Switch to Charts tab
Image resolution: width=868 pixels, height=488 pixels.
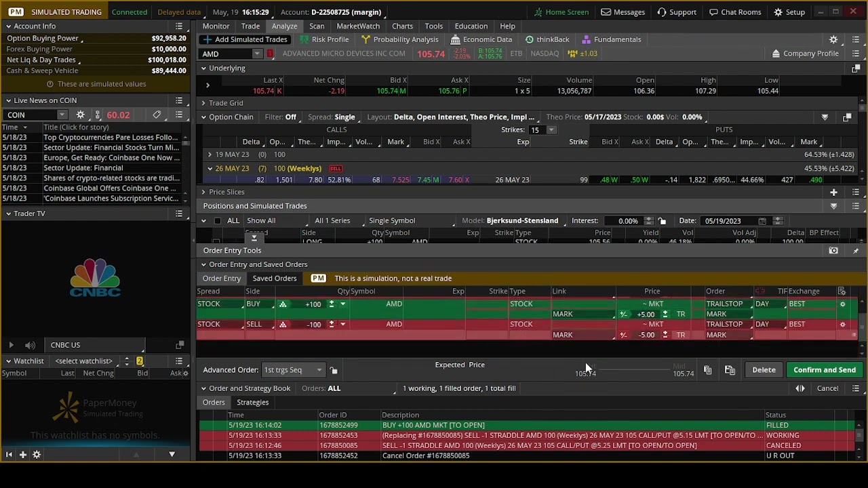(402, 26)
